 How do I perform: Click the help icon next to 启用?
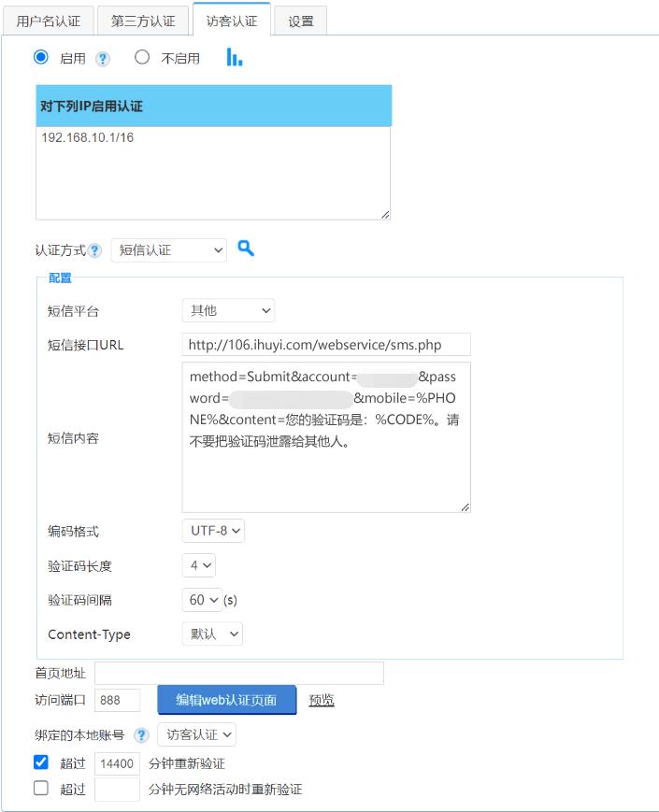(103, 59)
